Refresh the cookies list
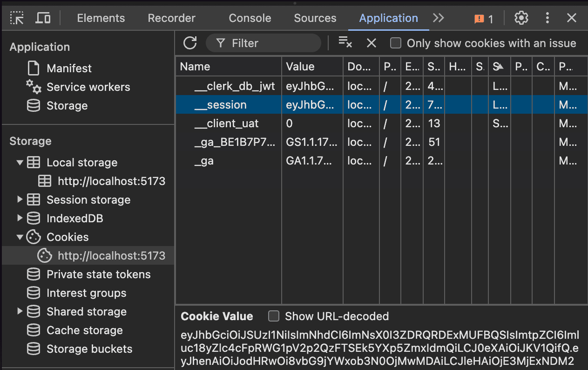588x370 pixels. coord(190,43)
